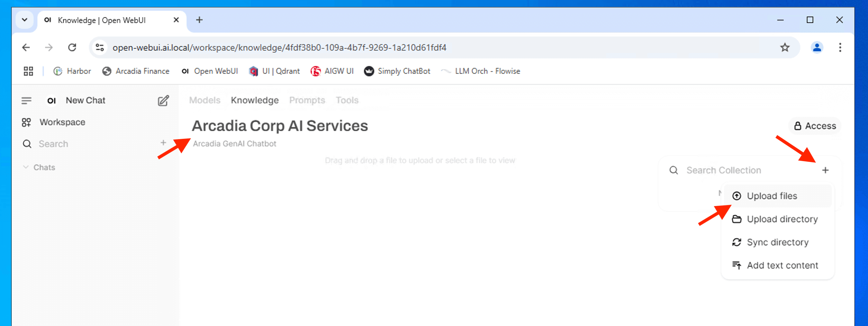Choose Add text content option
Image resolution: width=868 pixels, height=326 pixels.
click(782, 265)
